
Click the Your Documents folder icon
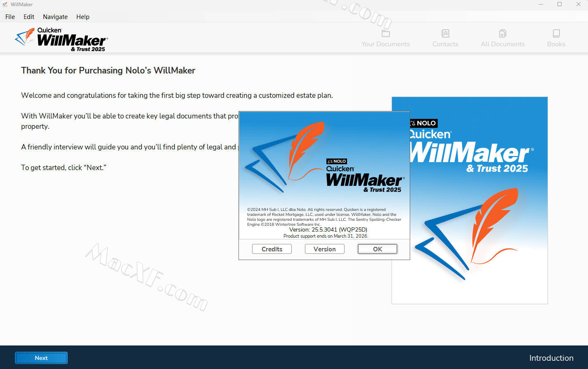coord(385,33)
